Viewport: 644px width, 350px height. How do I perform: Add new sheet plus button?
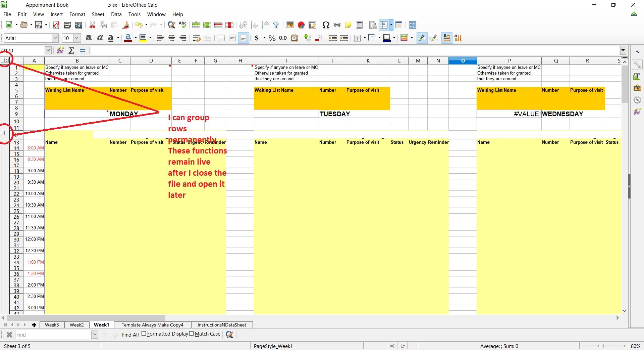[x=34, y=325]
